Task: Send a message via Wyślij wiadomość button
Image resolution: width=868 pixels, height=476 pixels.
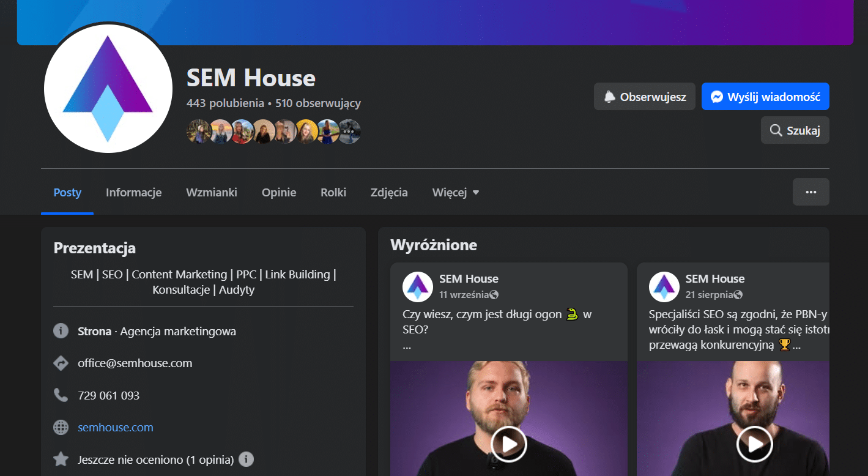Action: (x=765, y=97)
